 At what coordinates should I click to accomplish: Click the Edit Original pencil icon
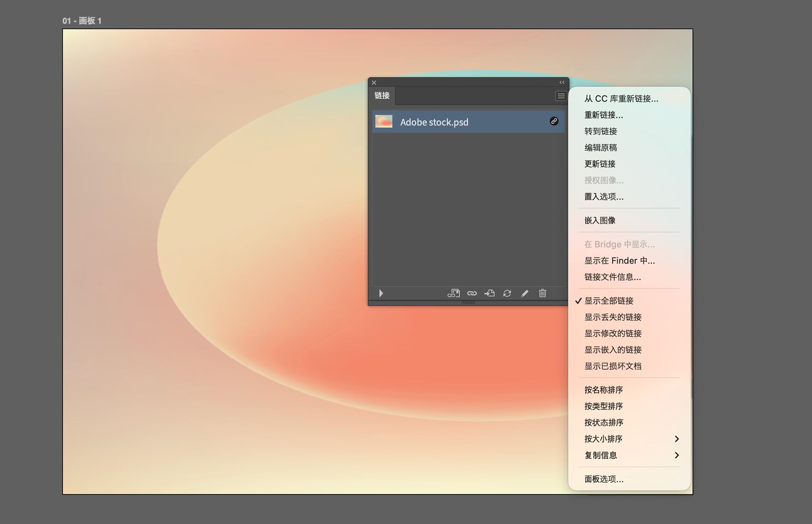pyautogui.click(x=525, y=293)
